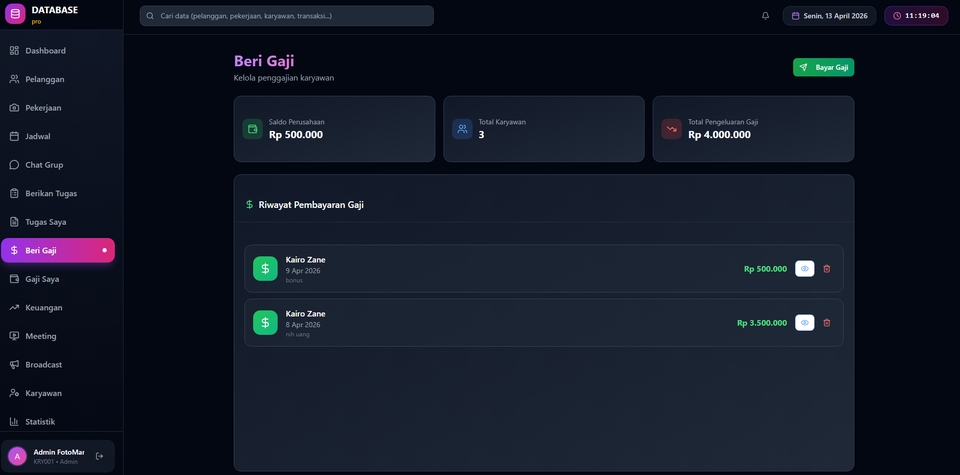Click the Rp 4.000.000 total expense value

719,135
